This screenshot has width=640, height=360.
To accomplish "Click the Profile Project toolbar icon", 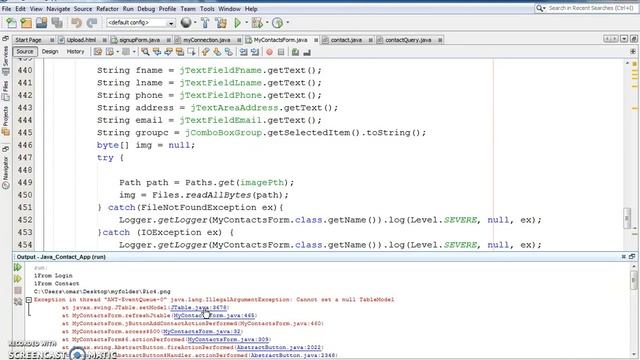I will [x=278, y=23].
